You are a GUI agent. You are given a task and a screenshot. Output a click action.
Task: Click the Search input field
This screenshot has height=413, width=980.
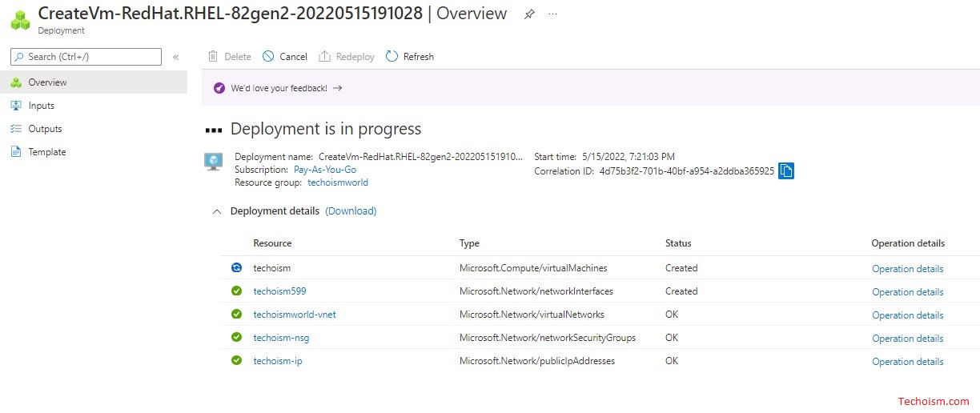pos(86,57)
